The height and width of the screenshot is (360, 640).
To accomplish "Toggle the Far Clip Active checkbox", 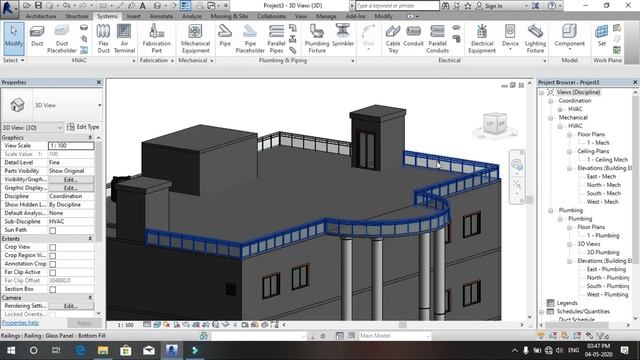I will 53,273.
